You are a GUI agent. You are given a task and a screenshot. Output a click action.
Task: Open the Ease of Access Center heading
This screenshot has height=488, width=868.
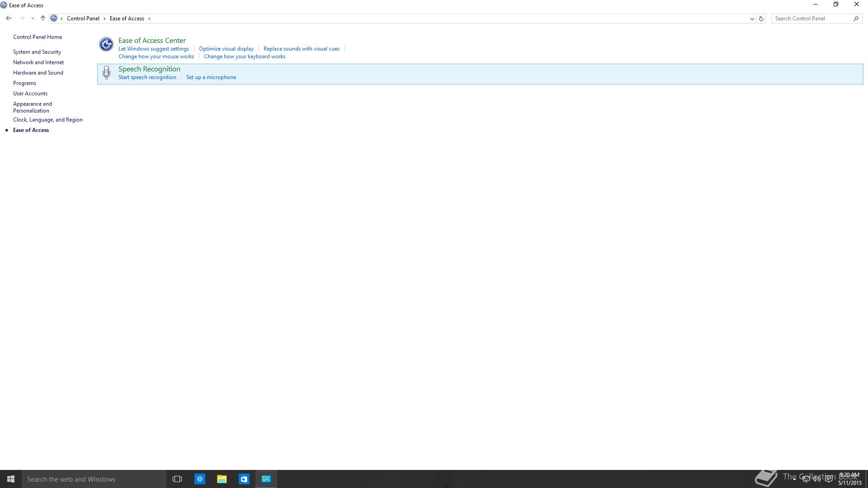click(152, 41)
